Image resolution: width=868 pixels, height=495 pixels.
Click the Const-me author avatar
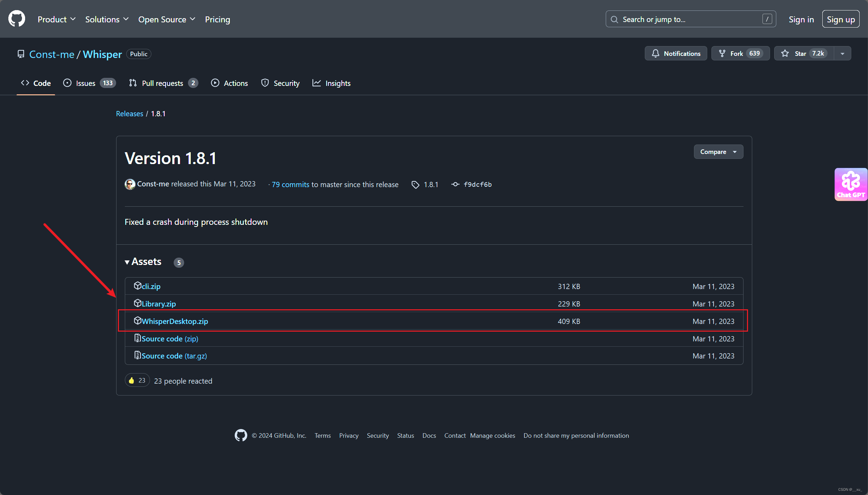[x=130, y=184]
